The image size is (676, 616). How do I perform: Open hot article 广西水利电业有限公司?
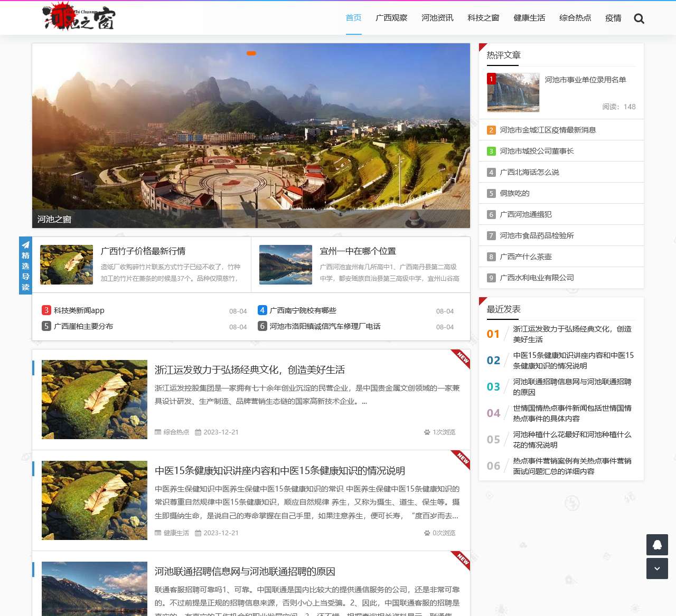click(x=537, y=278)
